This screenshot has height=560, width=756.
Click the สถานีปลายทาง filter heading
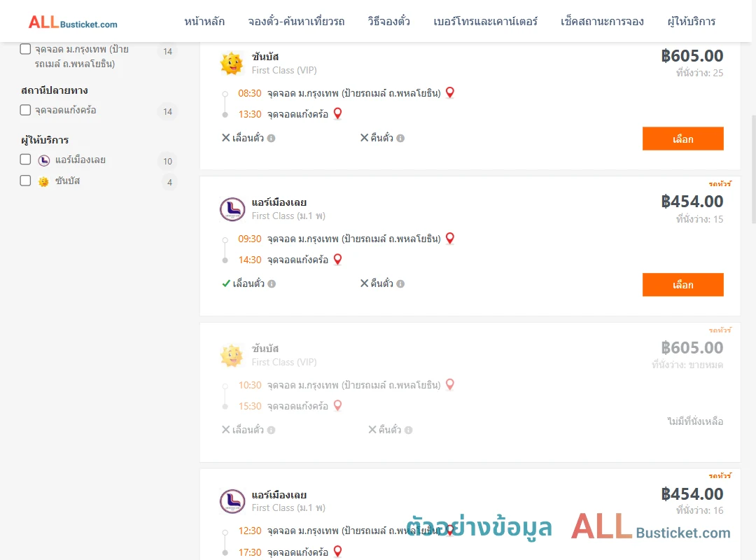point(55,91)
